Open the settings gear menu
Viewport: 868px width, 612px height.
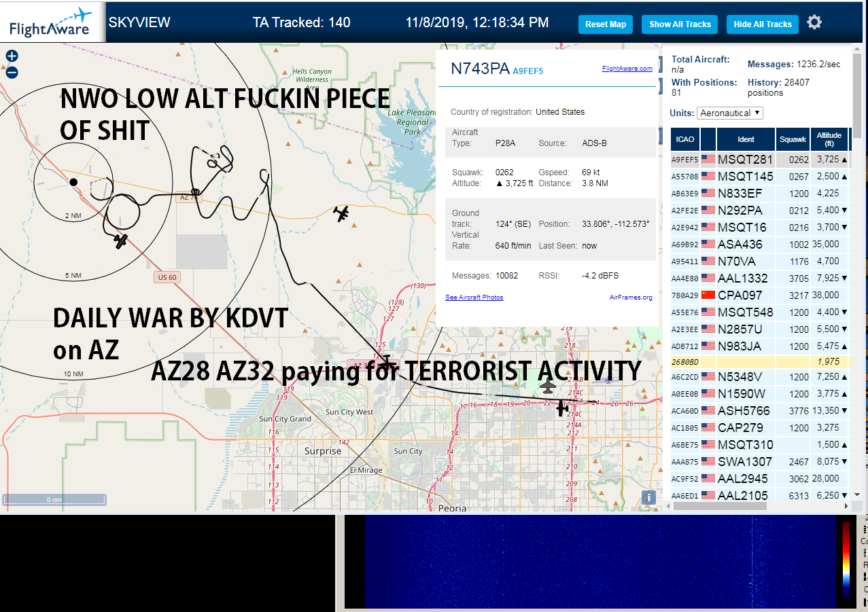coord(814,22)
